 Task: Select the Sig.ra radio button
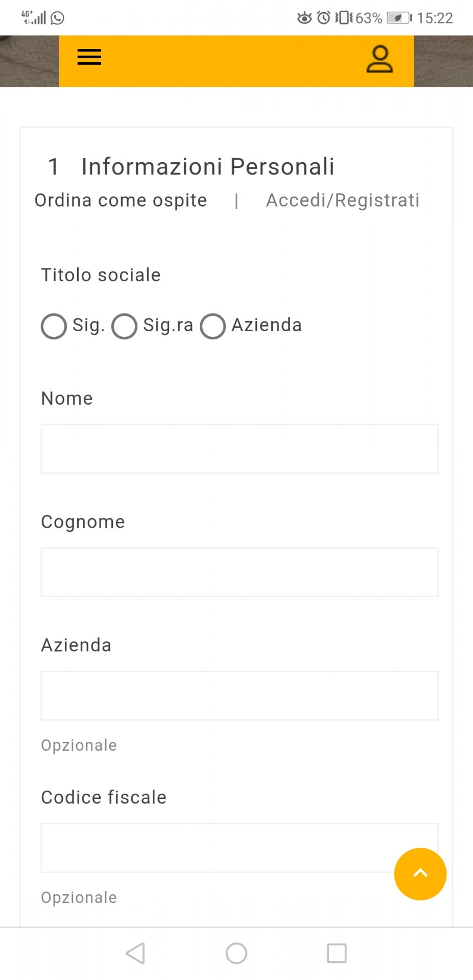pos(124,326)
